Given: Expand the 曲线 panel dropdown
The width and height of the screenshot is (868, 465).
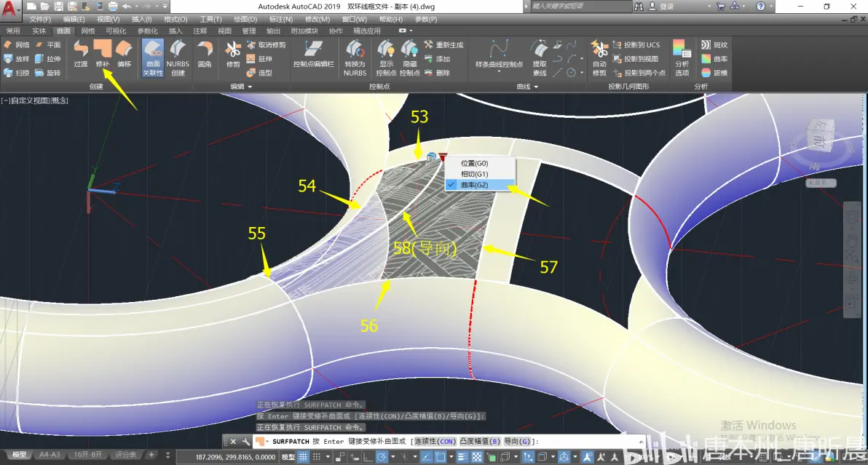Looking at the screenshot, I should 527,87.
